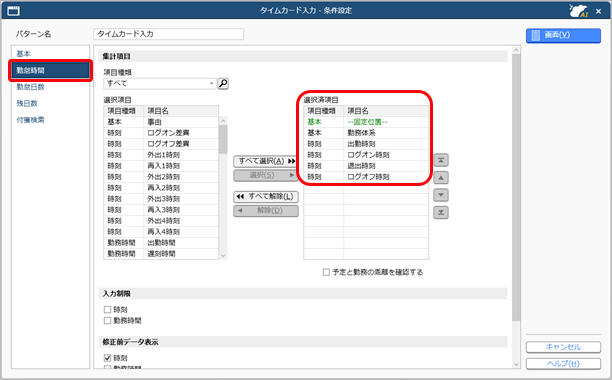Select 外出2時刻 row
Viewport: 612px width, 380px height.
[x=161, y=177]
